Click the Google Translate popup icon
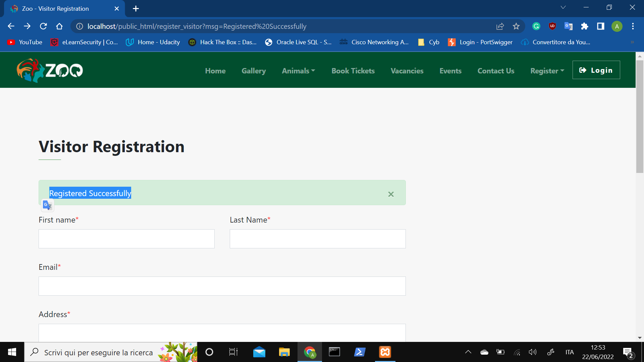Viewport: 644px width, 362px height. tap(47, 205)
